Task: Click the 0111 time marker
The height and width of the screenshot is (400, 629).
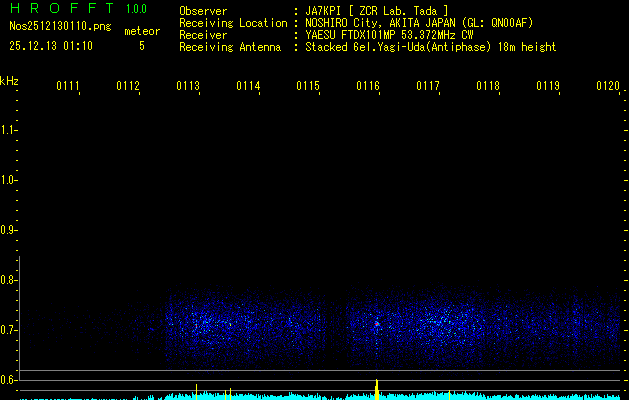Action: pos(68,87)
